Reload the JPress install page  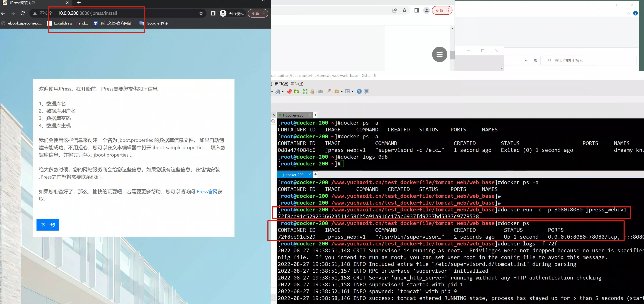pos(23,13)
